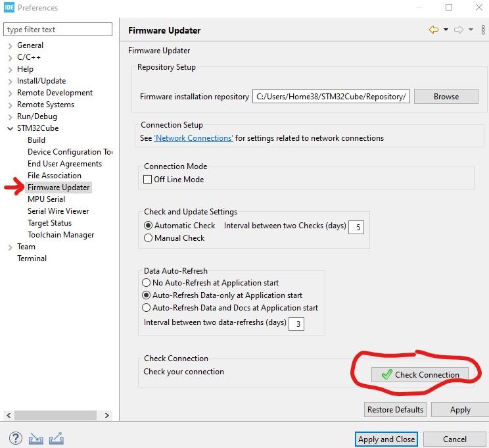Collapse the STM32Cube tree node

pyautogui.click(x=11, y=128)
